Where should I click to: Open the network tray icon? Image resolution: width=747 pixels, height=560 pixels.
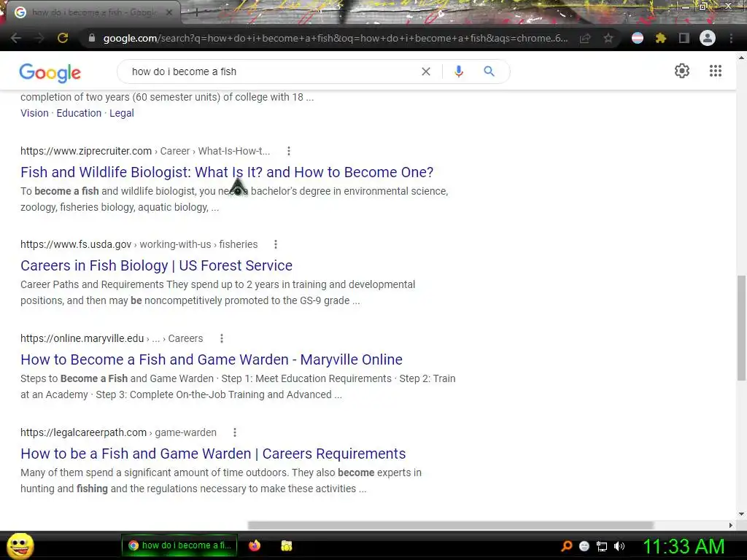click(602, 546)
